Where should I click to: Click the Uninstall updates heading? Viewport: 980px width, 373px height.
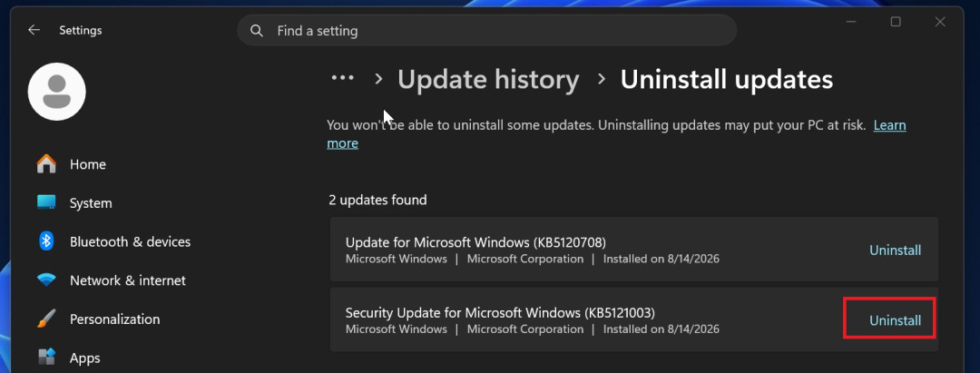click(x=726, y=80)
